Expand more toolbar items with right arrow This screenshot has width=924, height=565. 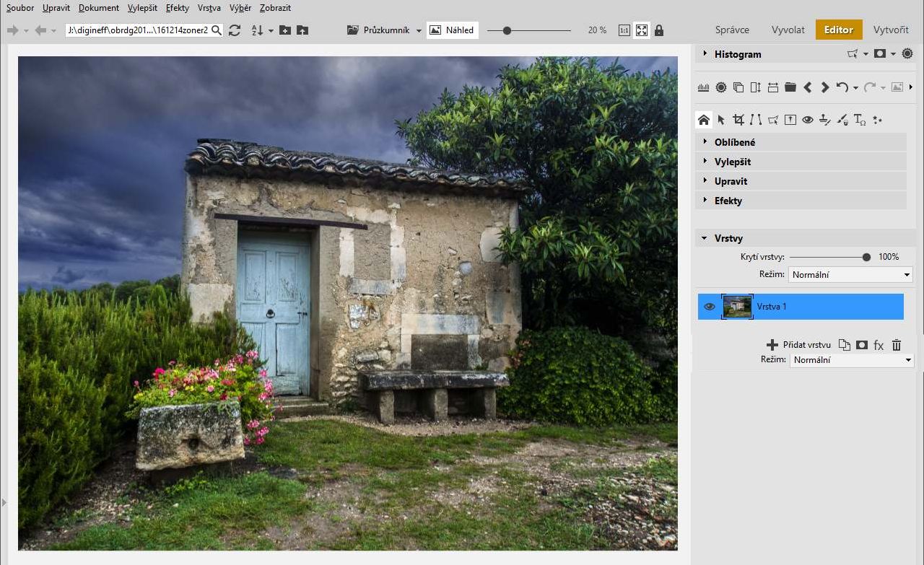(911, 87)
